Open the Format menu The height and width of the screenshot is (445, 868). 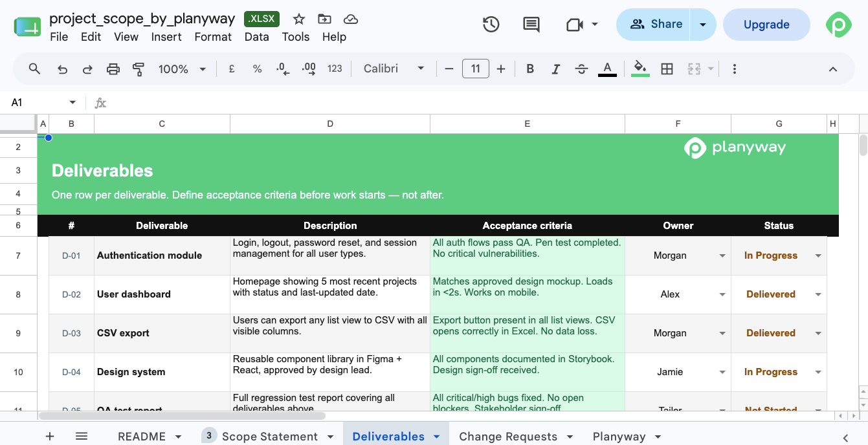[x=213, y=37]
